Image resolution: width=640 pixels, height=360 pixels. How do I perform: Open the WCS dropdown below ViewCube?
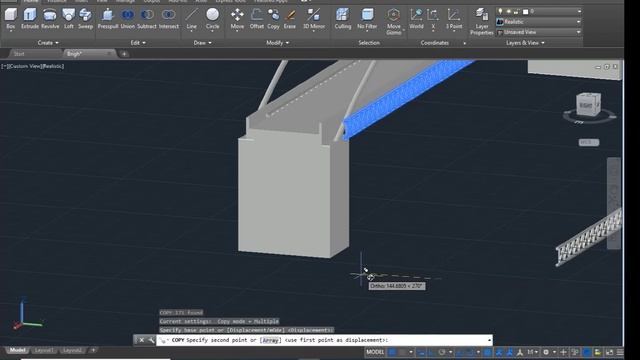coord(589,142)
